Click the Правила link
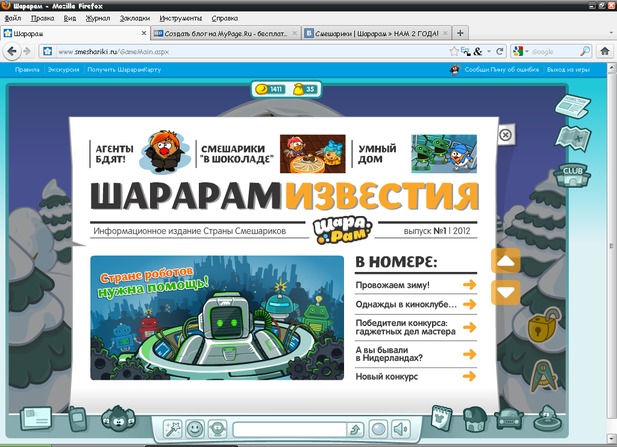Image resolution: width=617 pixels, height=447 pixels. pos(27,70)
